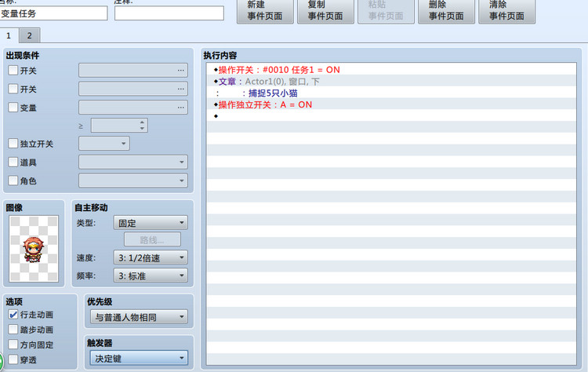Open the 变量 variable selector field
The height and width of the screenshot is (372, 588).
pyautogui.click(x=133, y=108)
